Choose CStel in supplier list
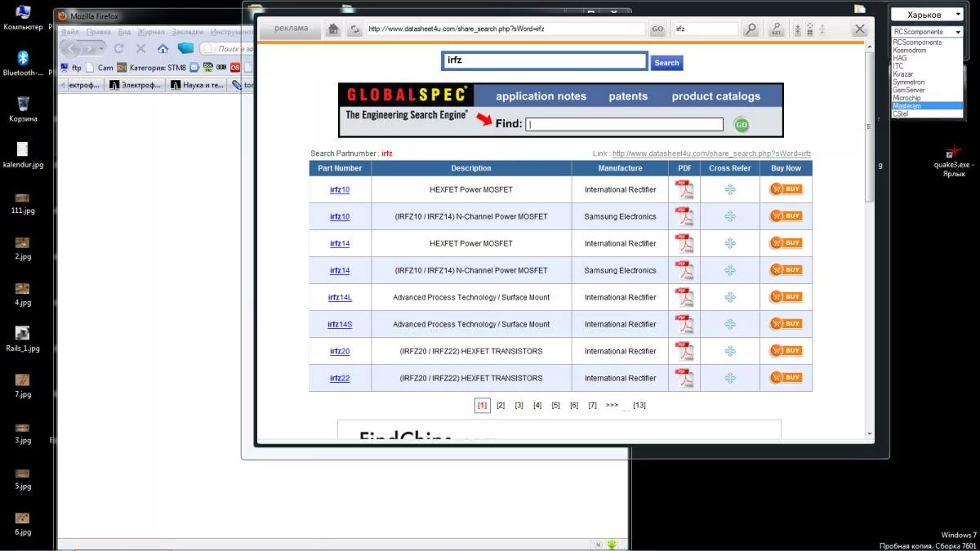Viewport: 980px width, 551px height. pos(928,113)
